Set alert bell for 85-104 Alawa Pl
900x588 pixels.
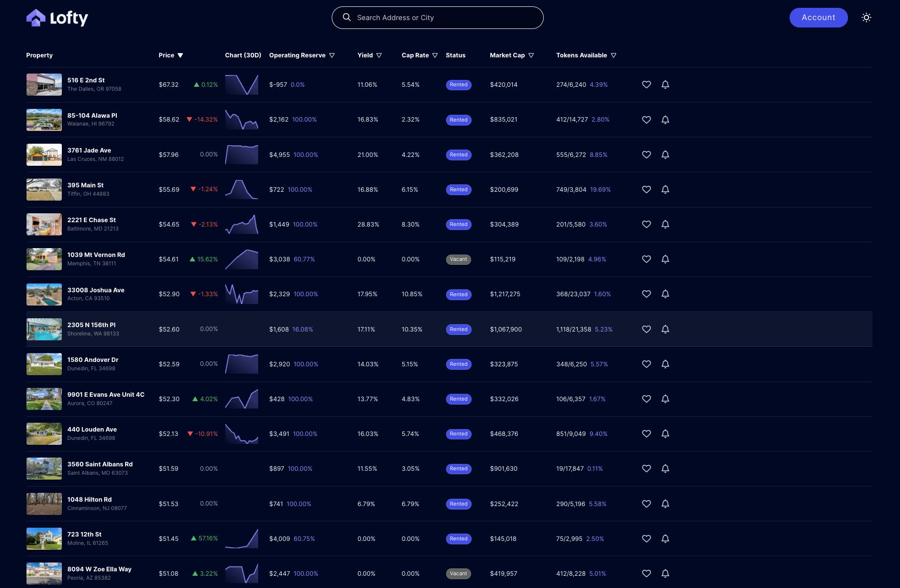click(x=665, y=120)
